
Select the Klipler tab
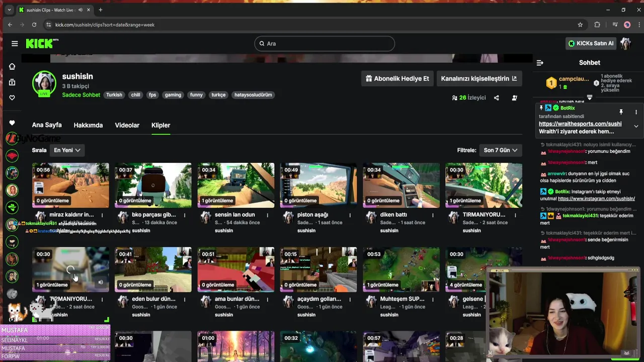click(161, 125)
